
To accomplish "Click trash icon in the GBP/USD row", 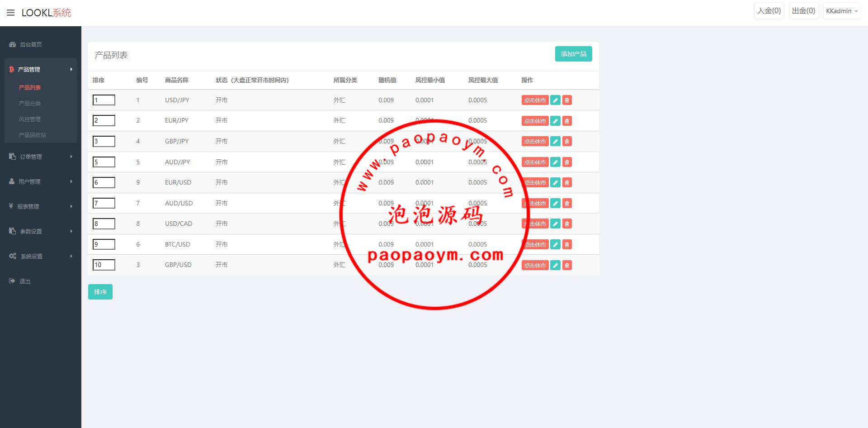I will (x=567, y=265).
